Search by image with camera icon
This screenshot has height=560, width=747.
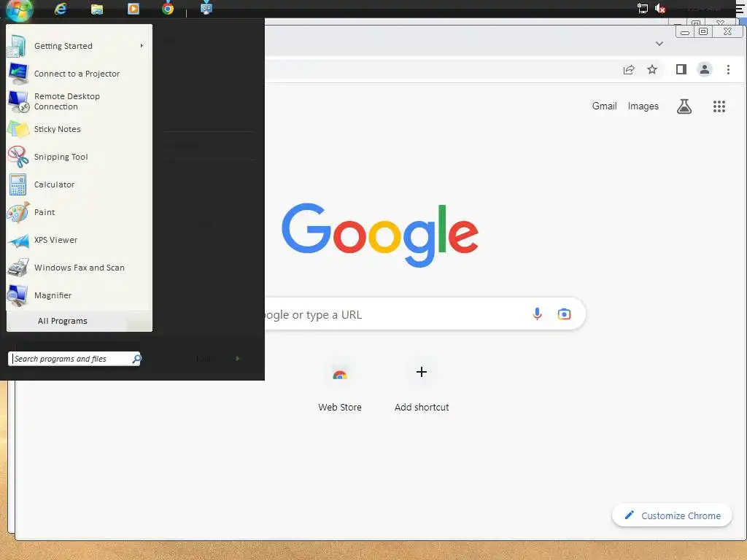[564, 314]
